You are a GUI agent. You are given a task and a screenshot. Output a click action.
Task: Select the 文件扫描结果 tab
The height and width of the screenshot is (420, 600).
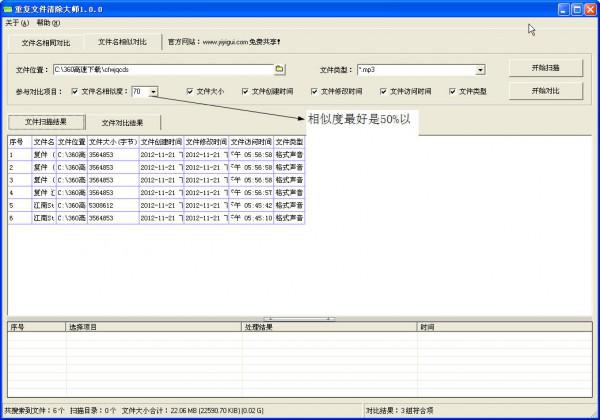click(x=46, y=122)
